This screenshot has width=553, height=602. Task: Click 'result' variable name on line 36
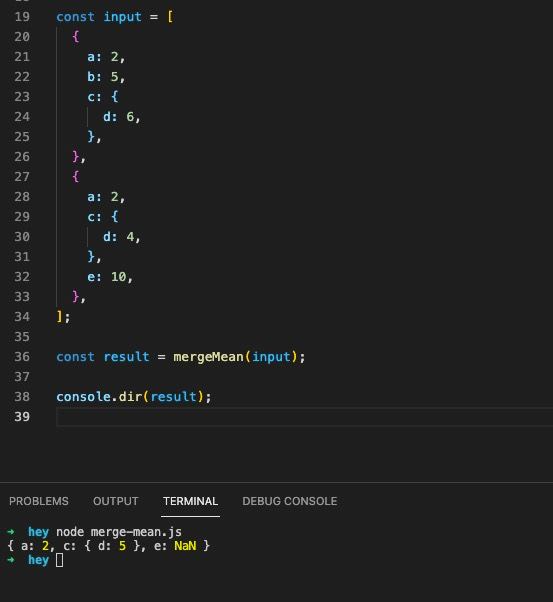tap(126, 357)
